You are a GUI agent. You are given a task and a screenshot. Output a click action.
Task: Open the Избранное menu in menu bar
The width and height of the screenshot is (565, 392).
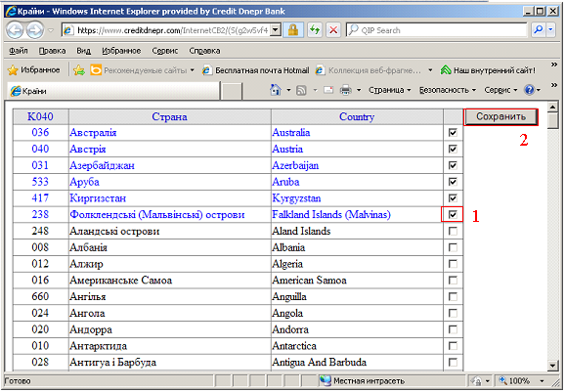(121, 51)
